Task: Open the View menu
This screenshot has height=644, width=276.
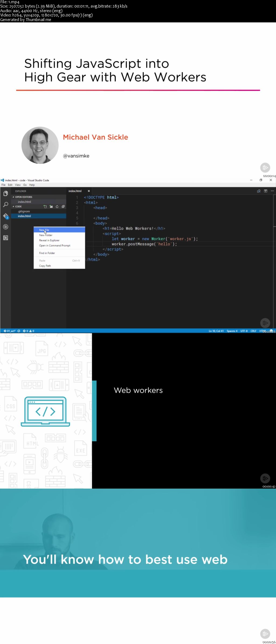Action: 18,185
